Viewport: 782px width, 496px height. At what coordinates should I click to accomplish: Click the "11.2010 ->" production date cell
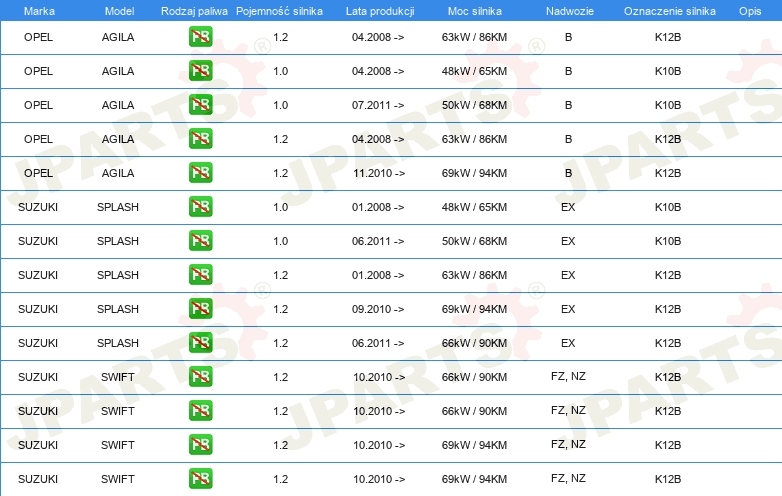coord(379,173)
